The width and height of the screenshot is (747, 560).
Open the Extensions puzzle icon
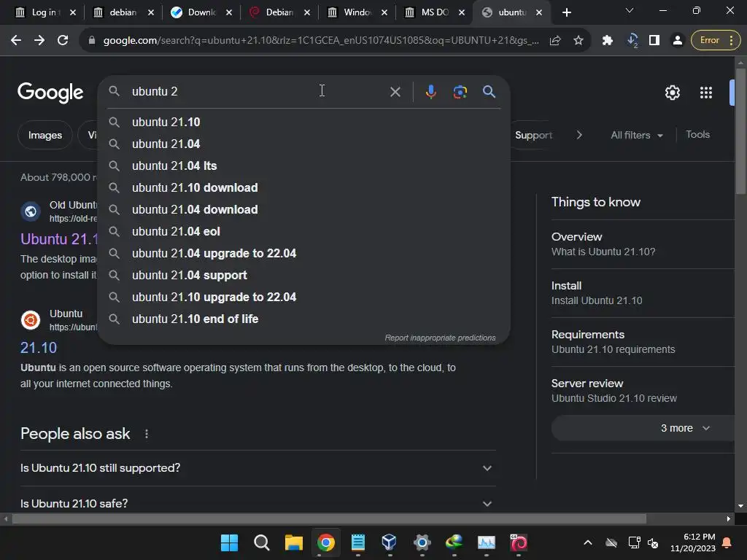click(608, 41)
